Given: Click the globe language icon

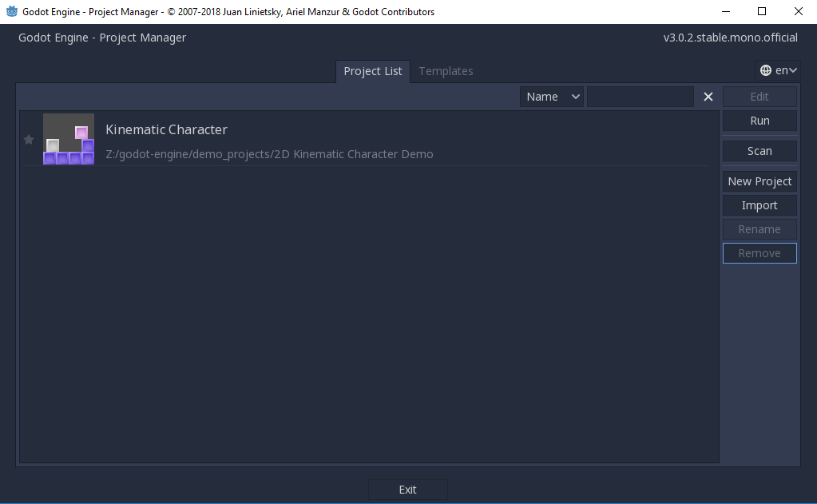Looking at the screenshot, I should pyautogui.click(x=764, y=69).
